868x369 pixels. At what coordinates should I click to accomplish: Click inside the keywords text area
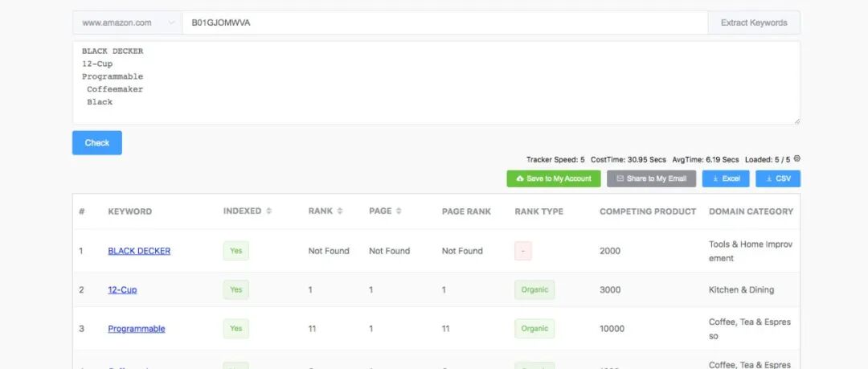436,83
